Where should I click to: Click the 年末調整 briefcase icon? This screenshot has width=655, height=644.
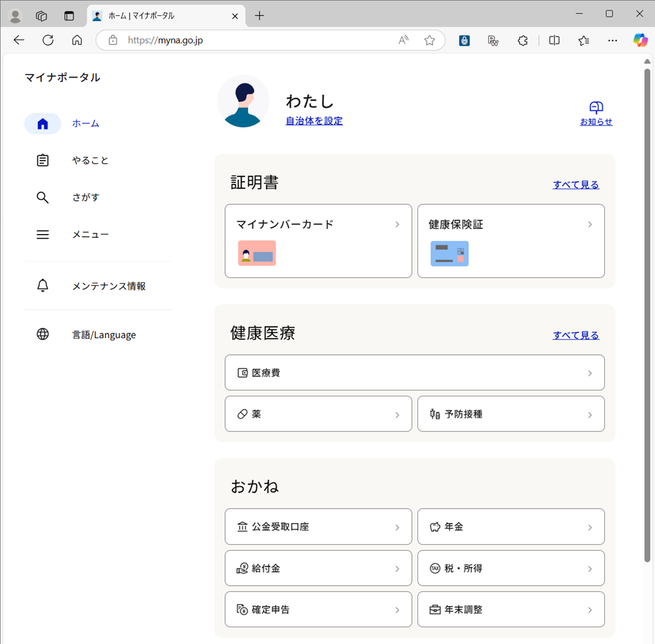(435, 610)
